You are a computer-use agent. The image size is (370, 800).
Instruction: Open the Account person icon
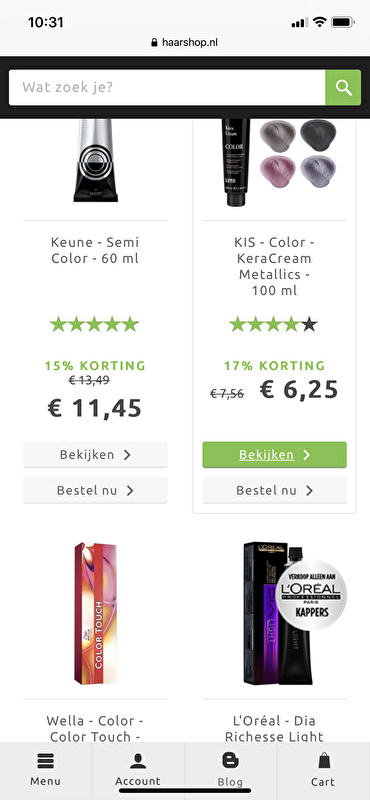pos(138,761)
